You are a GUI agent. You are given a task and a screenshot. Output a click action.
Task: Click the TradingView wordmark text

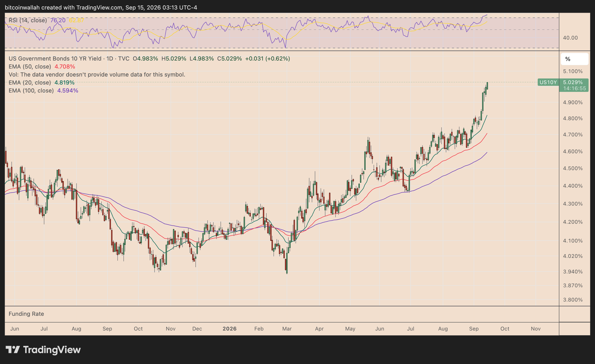click(x=52, y=350)
